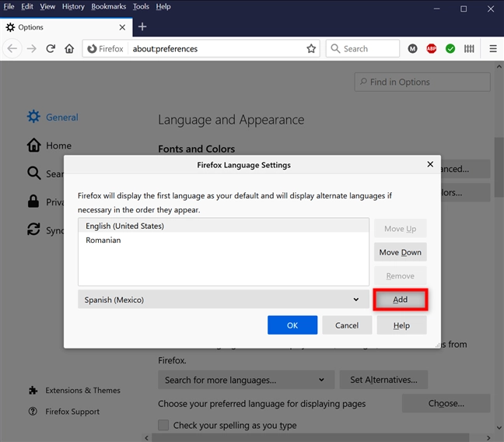The width and height of the screenshot is (504, 442).
Task: Open the M extension icon in toolbar
Action: point(412,48)
